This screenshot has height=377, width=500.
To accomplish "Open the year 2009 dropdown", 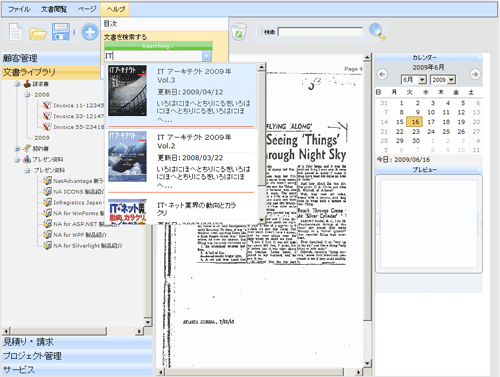I will (x=451, y=80).
